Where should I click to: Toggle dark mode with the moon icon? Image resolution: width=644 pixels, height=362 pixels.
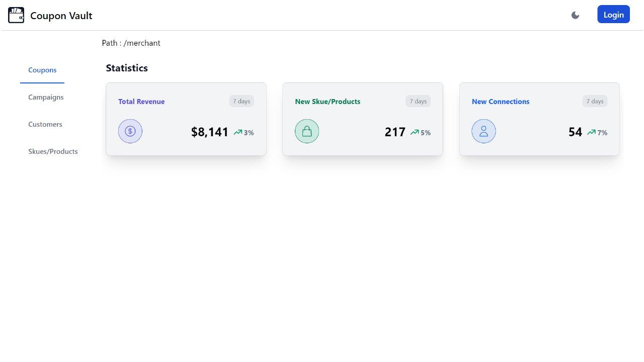click(575, 15)
